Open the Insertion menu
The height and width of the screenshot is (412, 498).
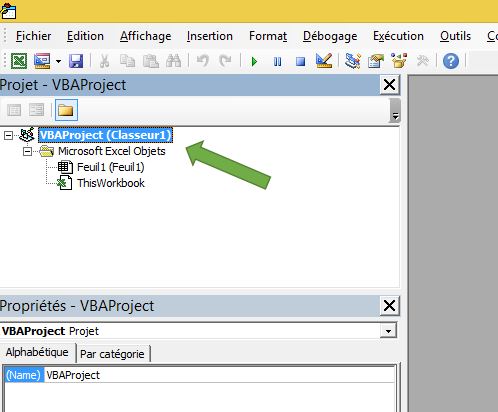coord(210,36)
